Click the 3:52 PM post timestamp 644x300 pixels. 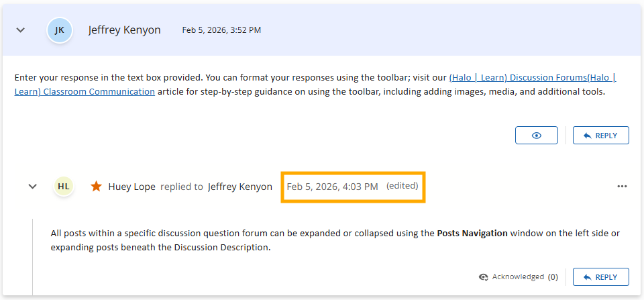(221, 30)
